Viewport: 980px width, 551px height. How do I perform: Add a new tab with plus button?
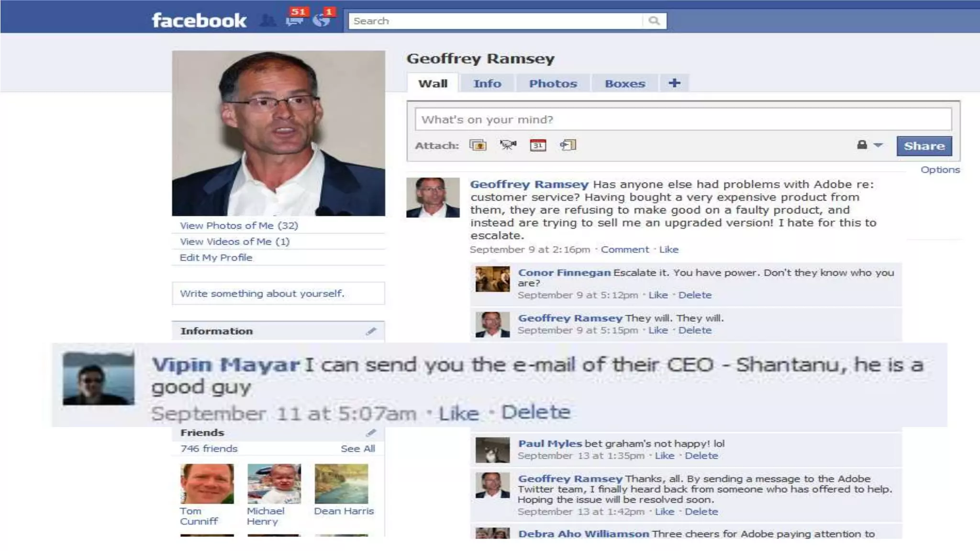point(674,83)
